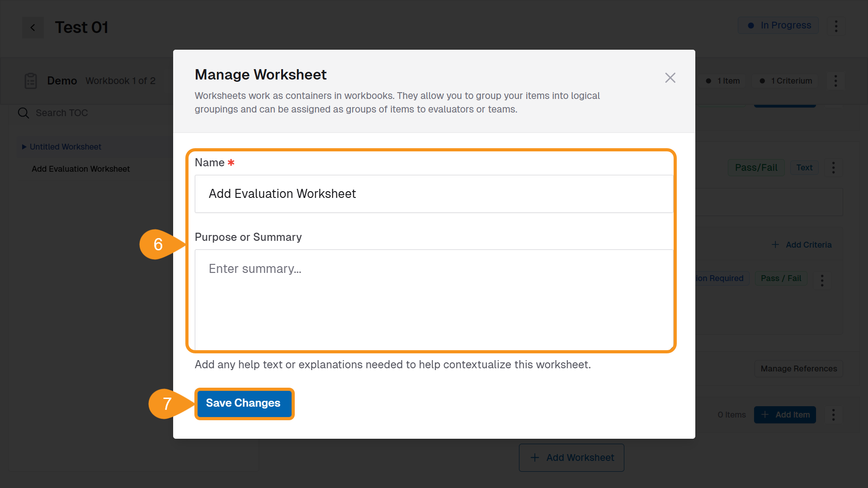Viewport: 868px width, 488px height.
Task: Toggle the Pass/Fail criteria type badge
Action: click(x=756, y=167)
